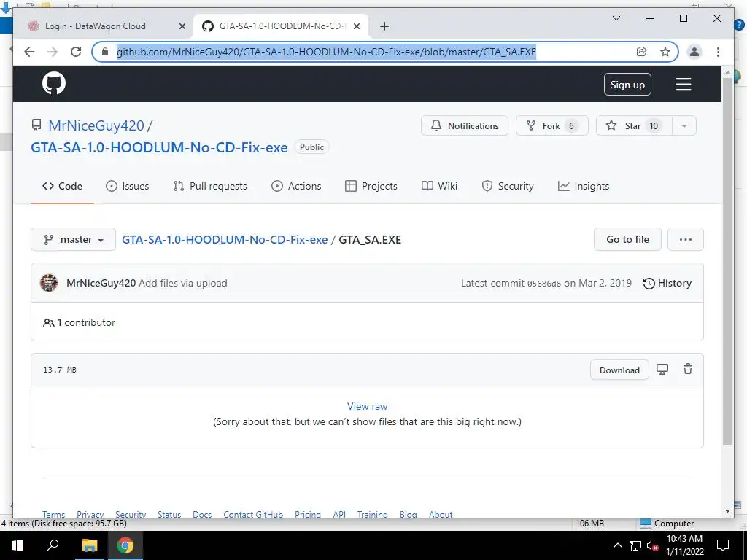Click the site lock icon
Image resolution: width=747 pixels, height=560 pixels.
pos(105,52)
